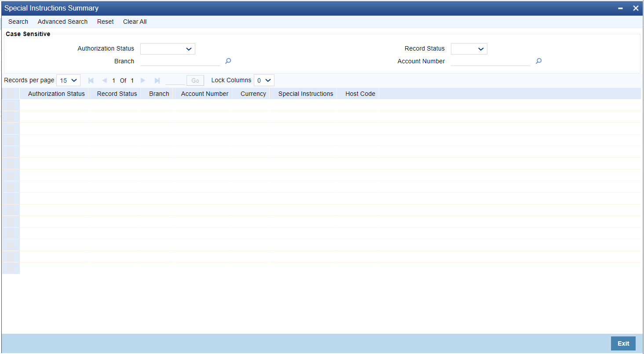The image size is (644, 354).
Task: Jump to the last page of records
Action: (x=157, y=80)
